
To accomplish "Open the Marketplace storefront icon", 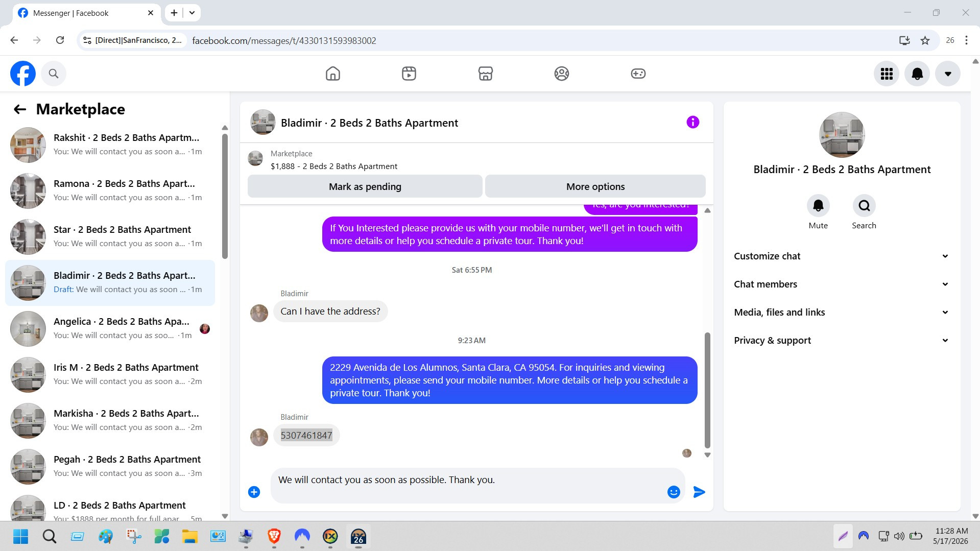I will tap(486, 74).
